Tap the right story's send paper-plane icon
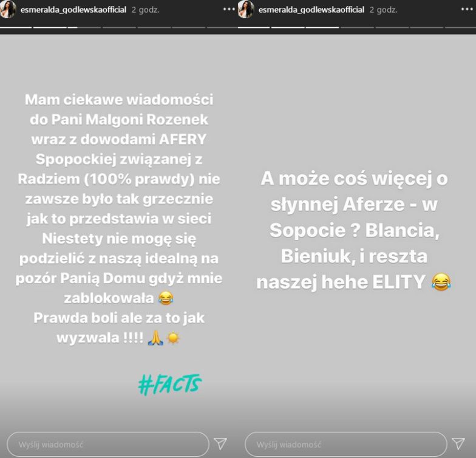The width and height of the screenshot is (476, 458). [458, 443]
